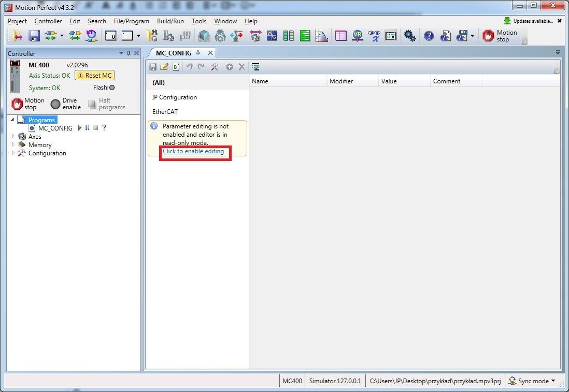Open the Controller panel options dropdown arrow
569x392 pixels.
[x=121, y=53]
